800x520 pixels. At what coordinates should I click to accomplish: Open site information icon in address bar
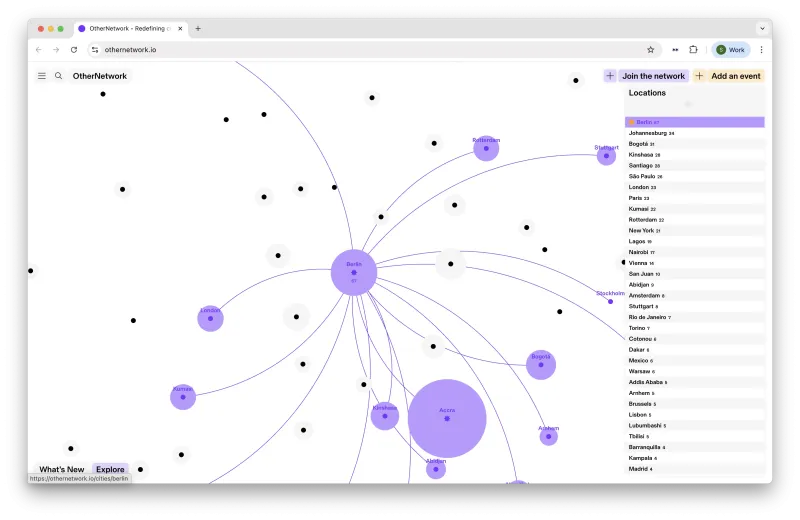tap(95, 49)
